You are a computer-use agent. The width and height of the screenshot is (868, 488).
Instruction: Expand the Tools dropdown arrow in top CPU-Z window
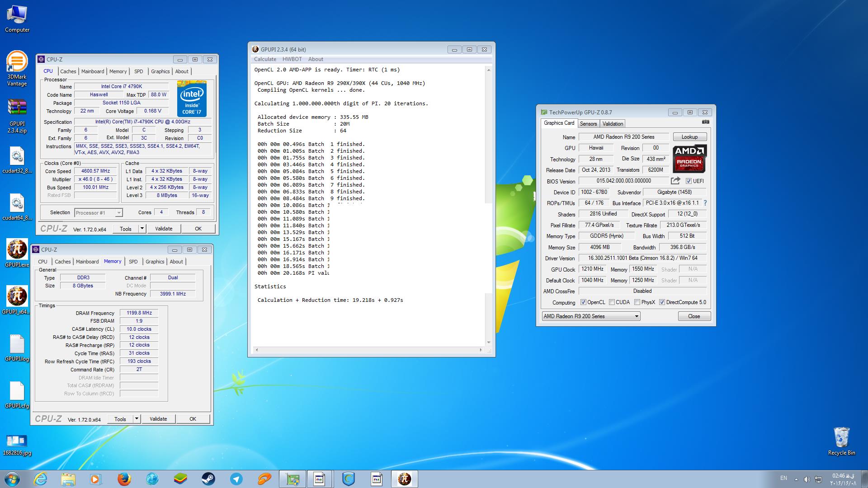coord(142,229)
